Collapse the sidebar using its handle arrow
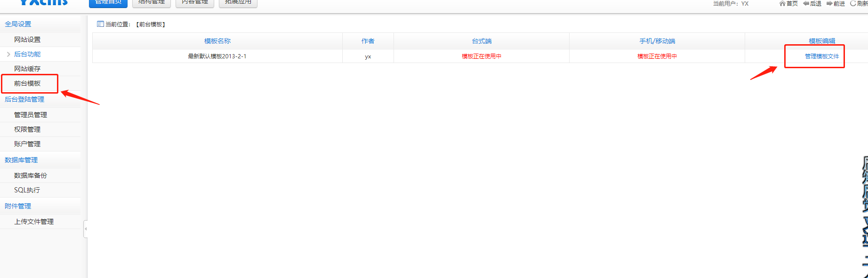The image size is (868, 278). [x=86, y=229]
